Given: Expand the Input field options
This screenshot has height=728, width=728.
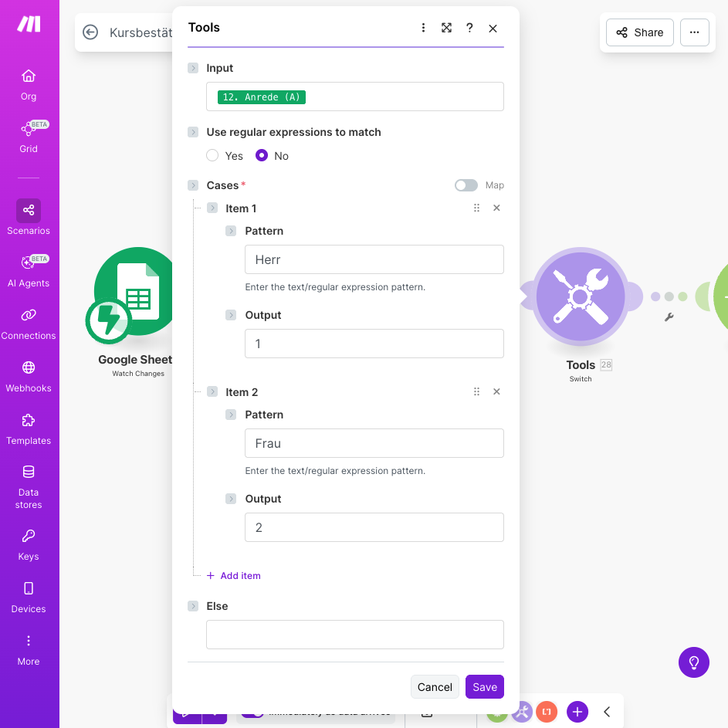Looking at the screenshot, I should (x=193, y=68).
